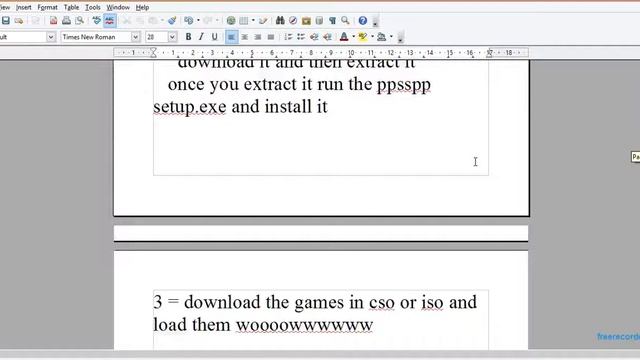
Task: Open OpenOffice Help
Action: [x=362, y=20]
